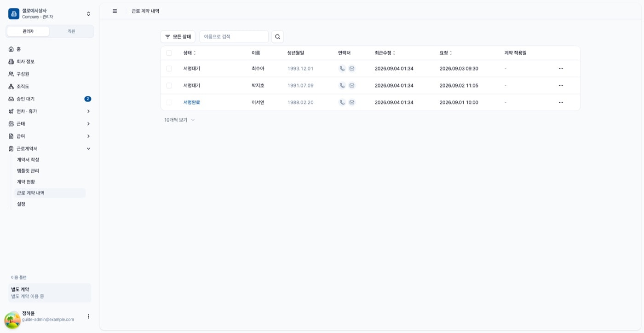Click the phone icon for 이서연
Image resolution: width=644 pixels, height=333 pixels.
(x=342, y=102)
